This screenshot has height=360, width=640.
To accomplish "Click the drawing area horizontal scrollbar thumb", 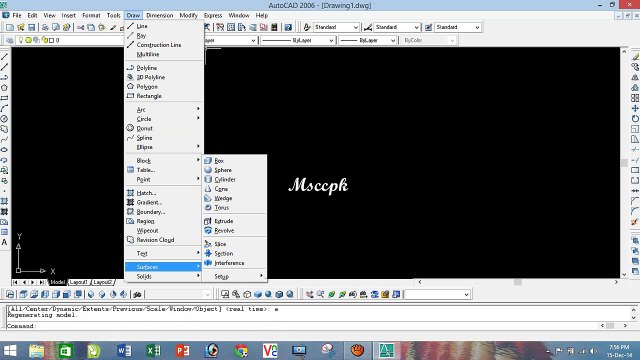I will (x=518, y=282).
